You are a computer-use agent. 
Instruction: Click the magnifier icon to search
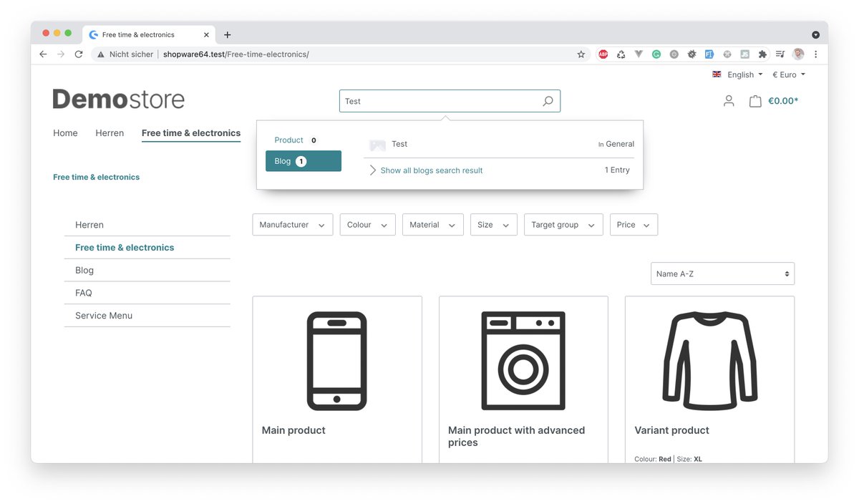[x=548, y=101]
